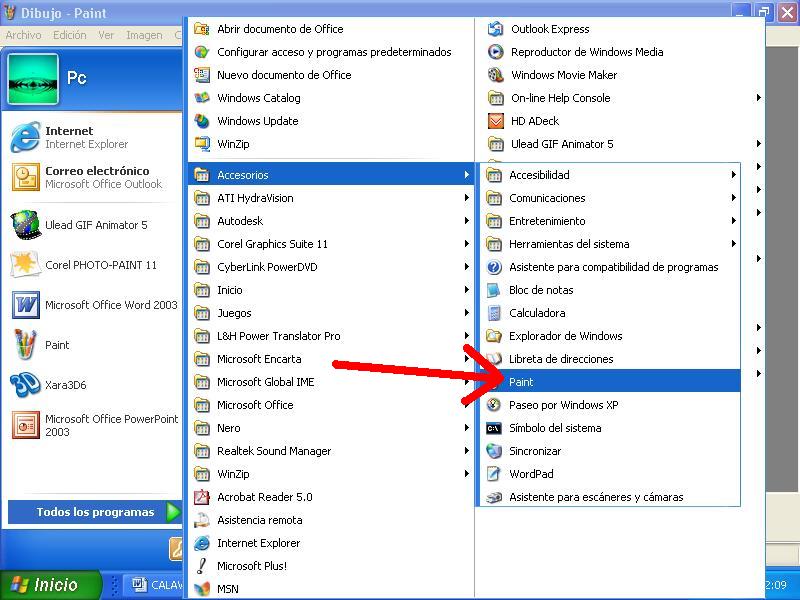Open Microsoft Office program group
This screenshot has height=600, width=800.
click(x=331, y=405)
